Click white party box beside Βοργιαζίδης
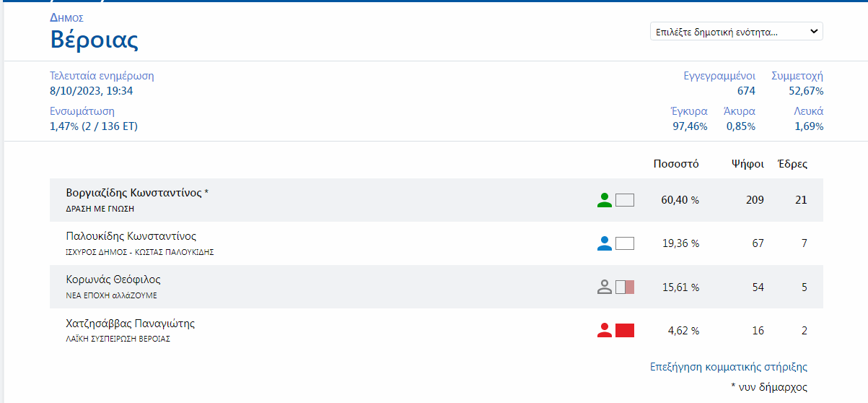This screenshot has width=868, height=403. click(x=625, y=200)
